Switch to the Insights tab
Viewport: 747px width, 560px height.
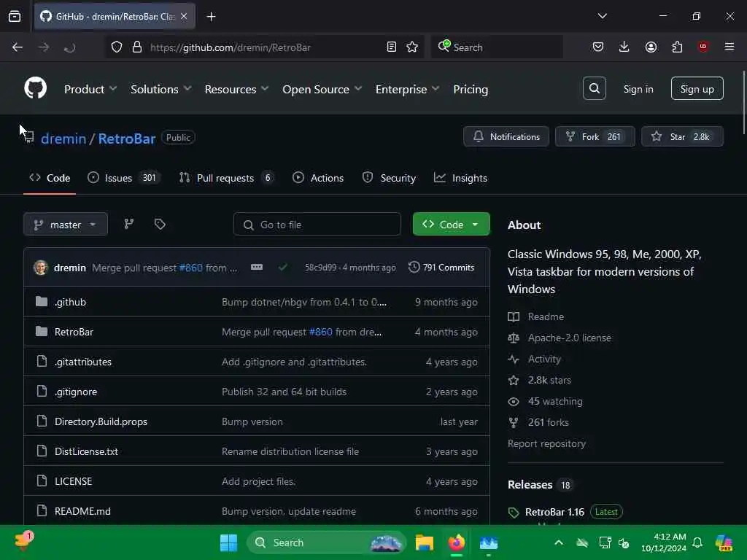[460, 178]
